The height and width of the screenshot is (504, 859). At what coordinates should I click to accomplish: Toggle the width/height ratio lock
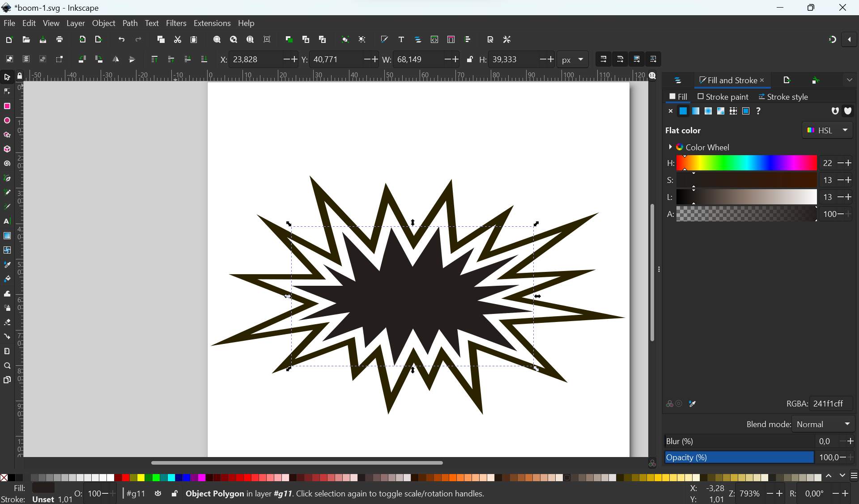click(x=470, y=59)
